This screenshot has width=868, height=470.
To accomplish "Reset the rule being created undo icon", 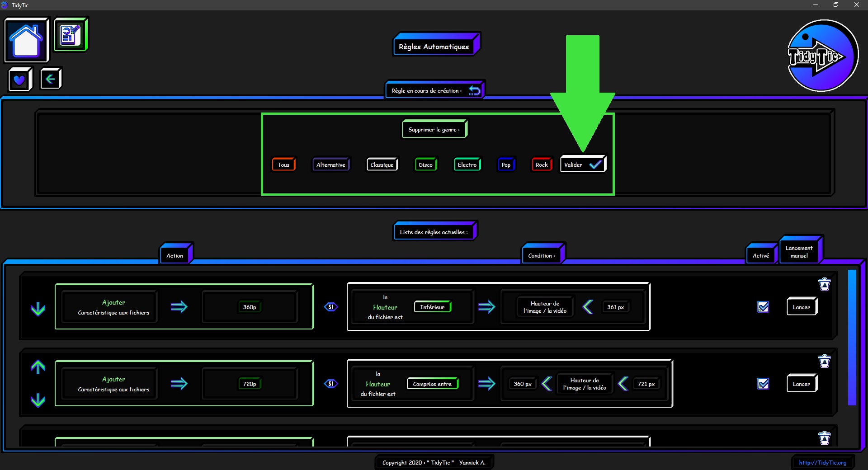I will coord(474,90).
